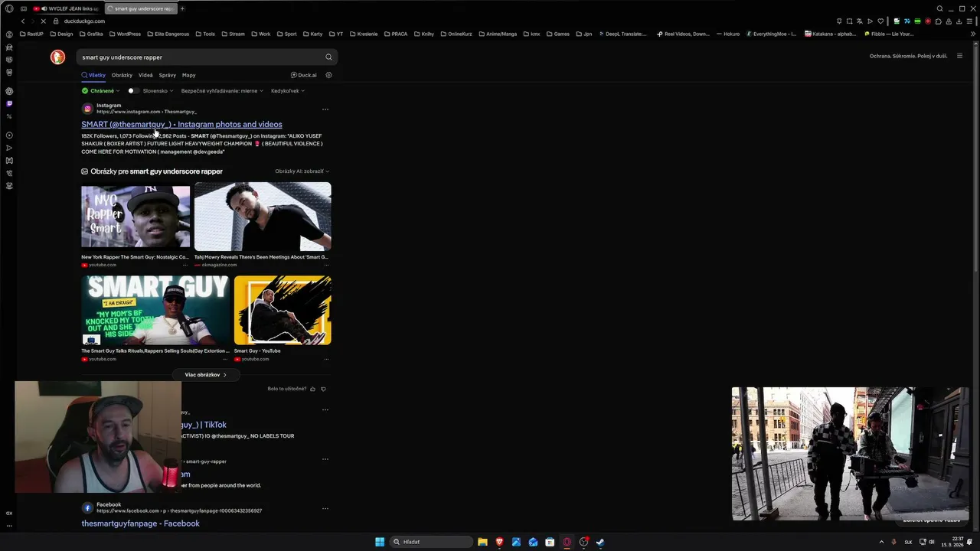Image resolution: width=980 pixels, height=551 pixels.
Task: Open the downloads icon in toolbar
Action: (x=959, y=21)
